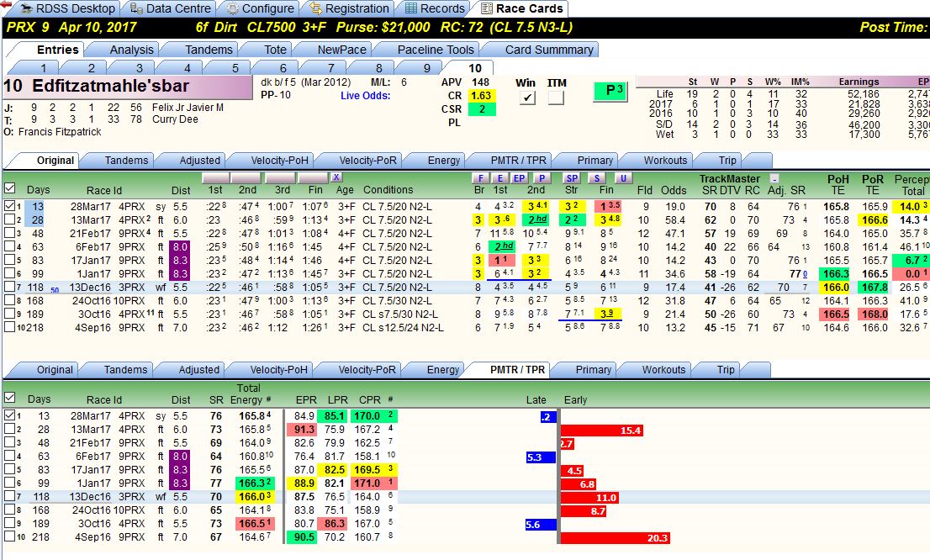Enable the ITM checkbox
The image size is (930, 560).
coord(556,98)
